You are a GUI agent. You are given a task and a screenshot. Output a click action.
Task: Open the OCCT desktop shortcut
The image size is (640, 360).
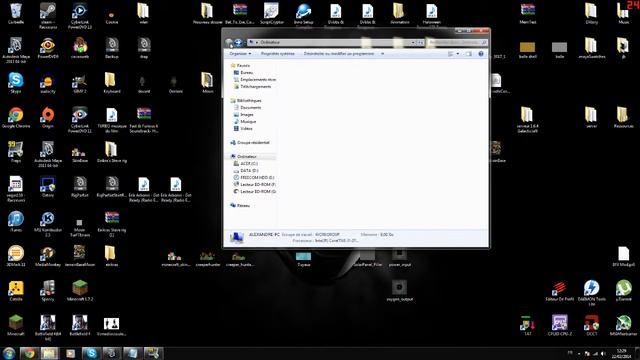tap(591, 325)
